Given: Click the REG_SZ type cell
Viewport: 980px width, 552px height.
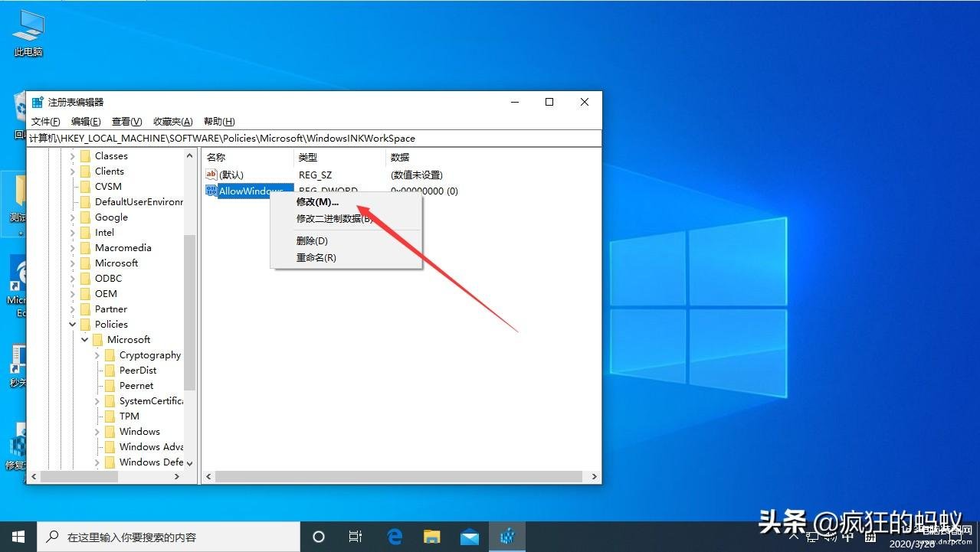Looking at the screenshot, I should tap(315, 175).
